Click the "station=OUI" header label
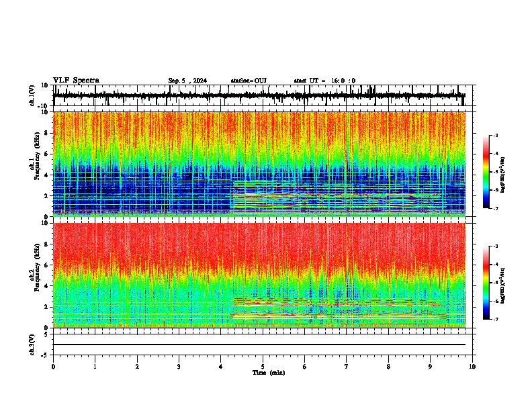Viewport: 532px width, 411px height. 249,81
